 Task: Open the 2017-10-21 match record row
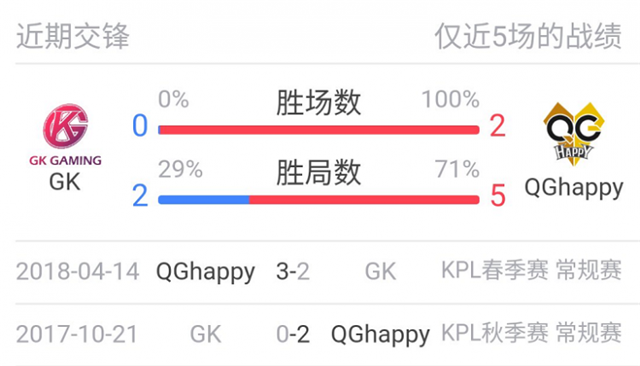pyautogui.click(x=319, y=334)
